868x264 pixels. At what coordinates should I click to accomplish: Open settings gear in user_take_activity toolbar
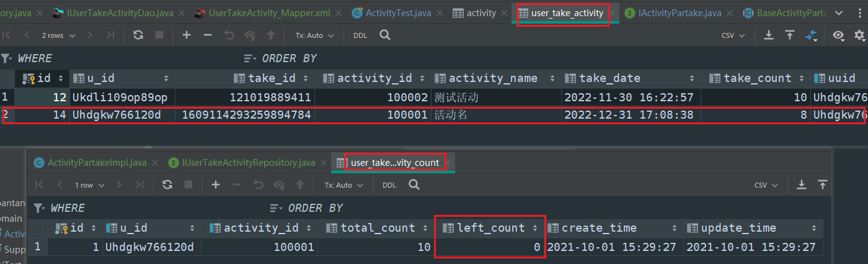pyautogui.click(x=860, y=35)
